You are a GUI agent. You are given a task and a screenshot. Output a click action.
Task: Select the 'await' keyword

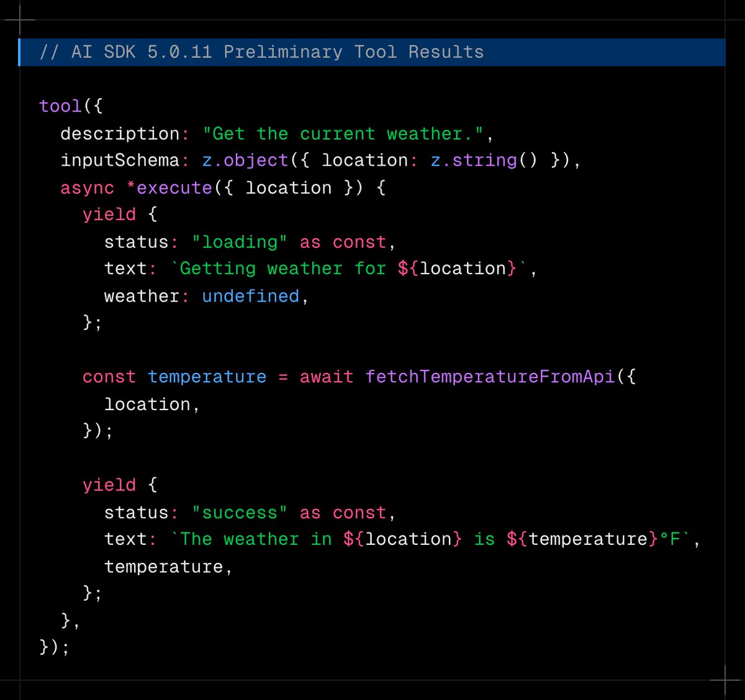(326, 376)
